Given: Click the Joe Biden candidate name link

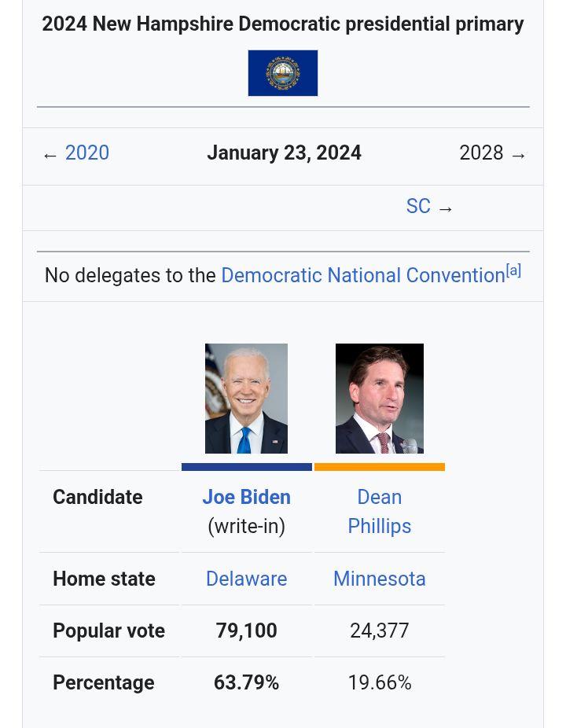Looking at the screenshot, I should click(247, 497).
